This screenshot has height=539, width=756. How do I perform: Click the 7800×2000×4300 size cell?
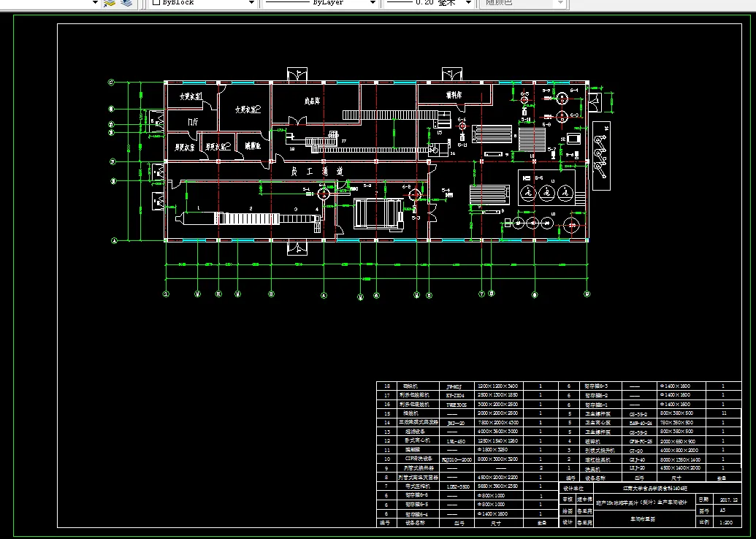pos(498,423)
